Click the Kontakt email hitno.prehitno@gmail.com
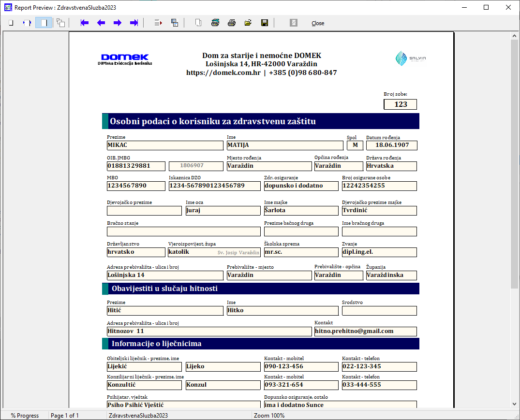The image size is (520, 420). point(365,331)
